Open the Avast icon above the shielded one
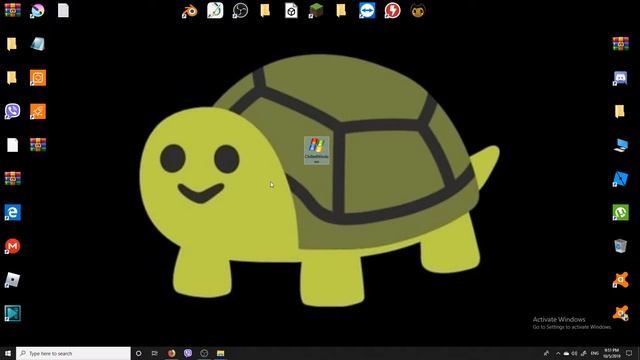Viewport: 640px width, 360px height. pos(620,280)
